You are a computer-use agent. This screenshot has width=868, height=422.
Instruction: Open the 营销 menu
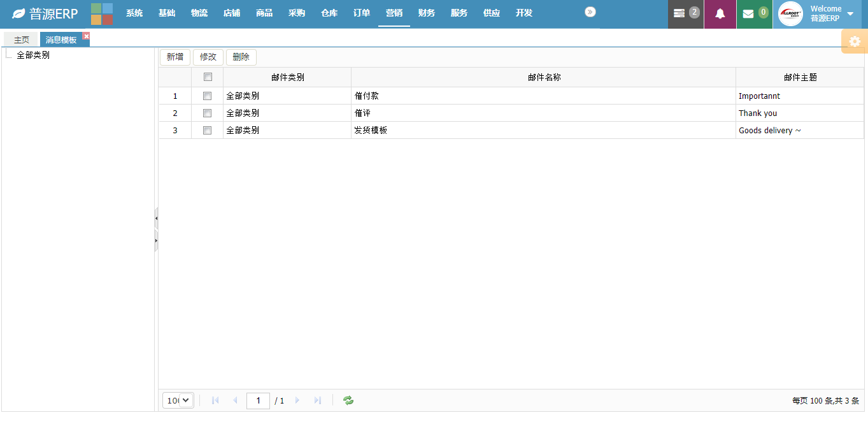point(394,13)
